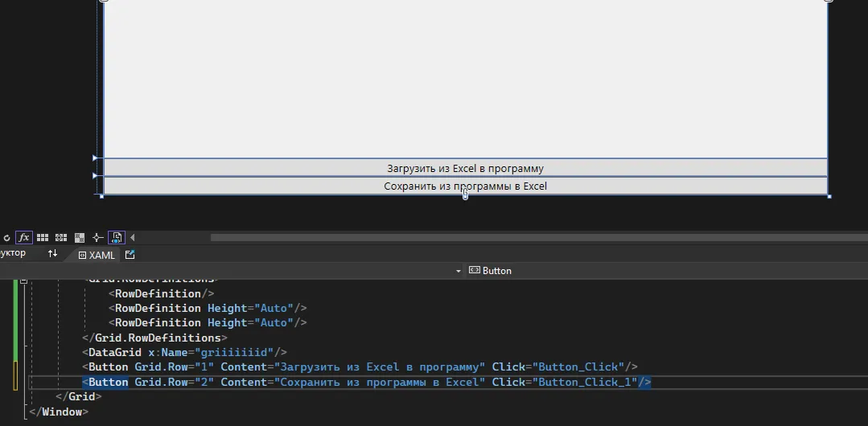Open the Button element dropdown
Image resolution: width=868 pixels, height=426 pixels.
(491, 271)
